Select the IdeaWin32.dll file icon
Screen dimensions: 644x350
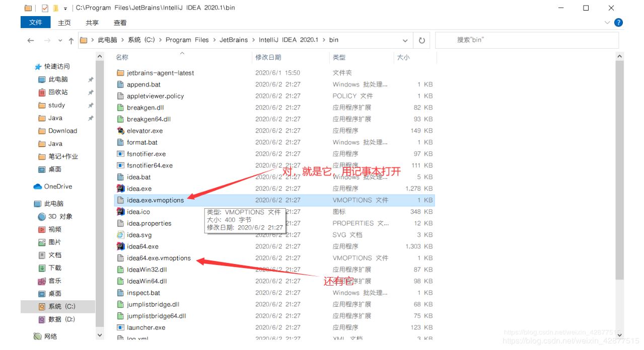tap(120, 270)
